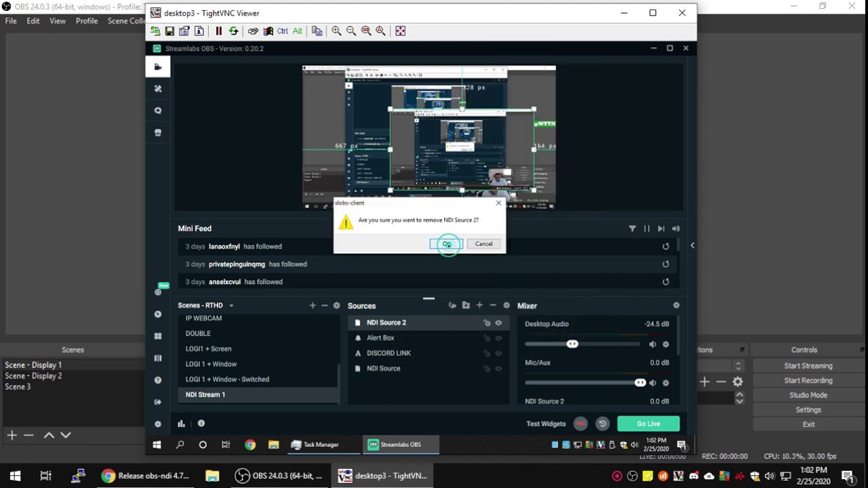
Task: Send Ctrl+Alt+Del to the remote desktop
Action: (253, 30)
